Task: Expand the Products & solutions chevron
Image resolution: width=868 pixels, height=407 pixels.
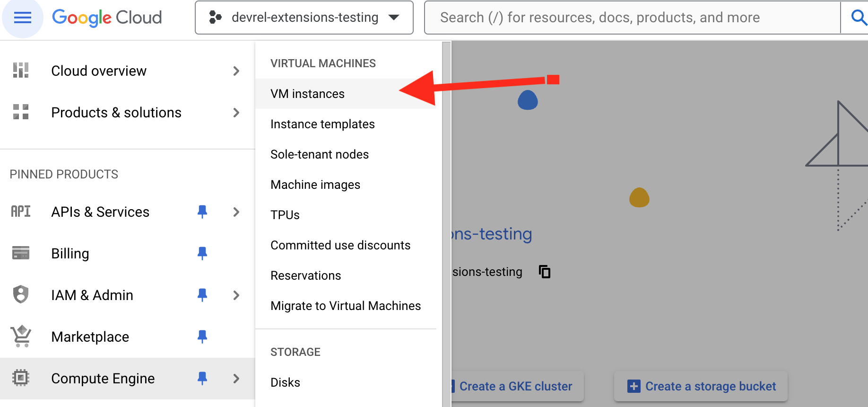Action: pos(236,113)
